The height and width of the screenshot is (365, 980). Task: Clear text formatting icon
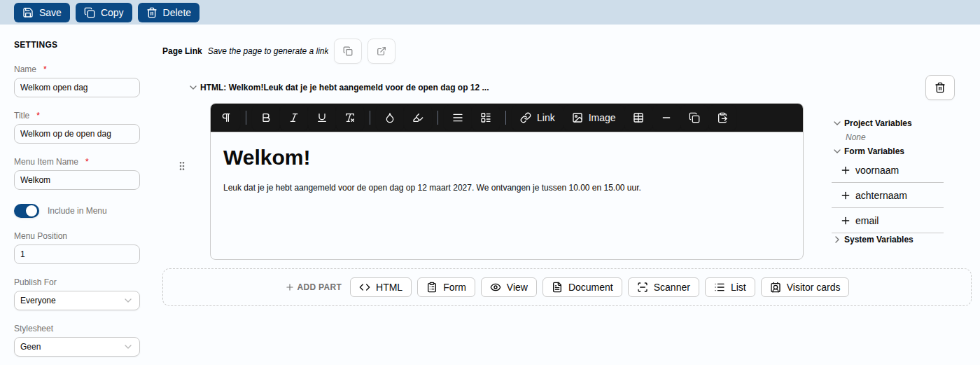tap(350, 118)
